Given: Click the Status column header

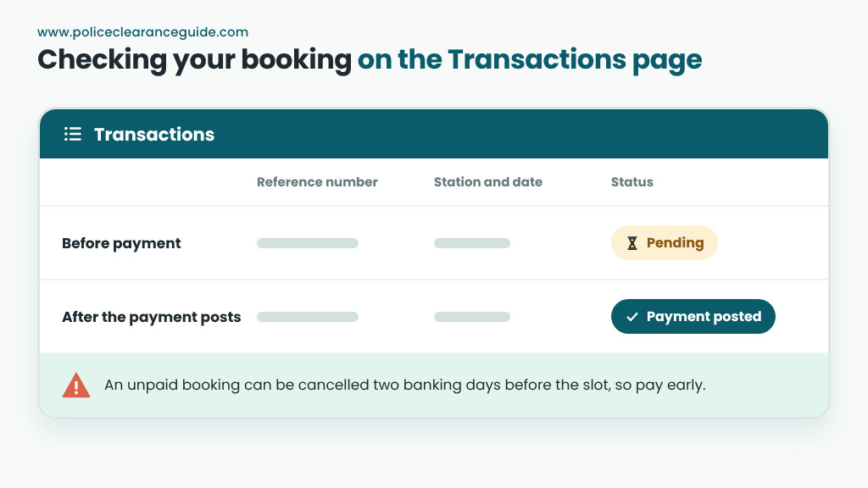Looking at the screenshot, I should 632,182.
